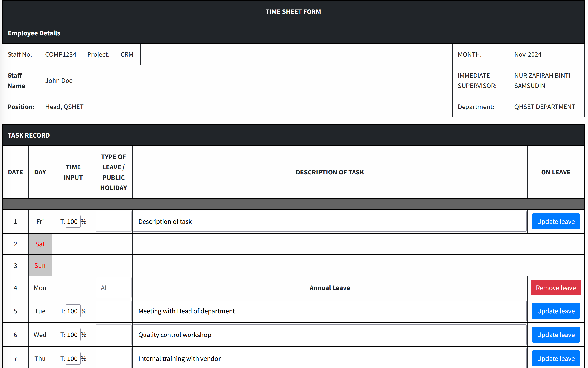This screenshot has height=368, width=588.
Task: Click Update leave for Thursday row 7
Action: pos(555,358)
